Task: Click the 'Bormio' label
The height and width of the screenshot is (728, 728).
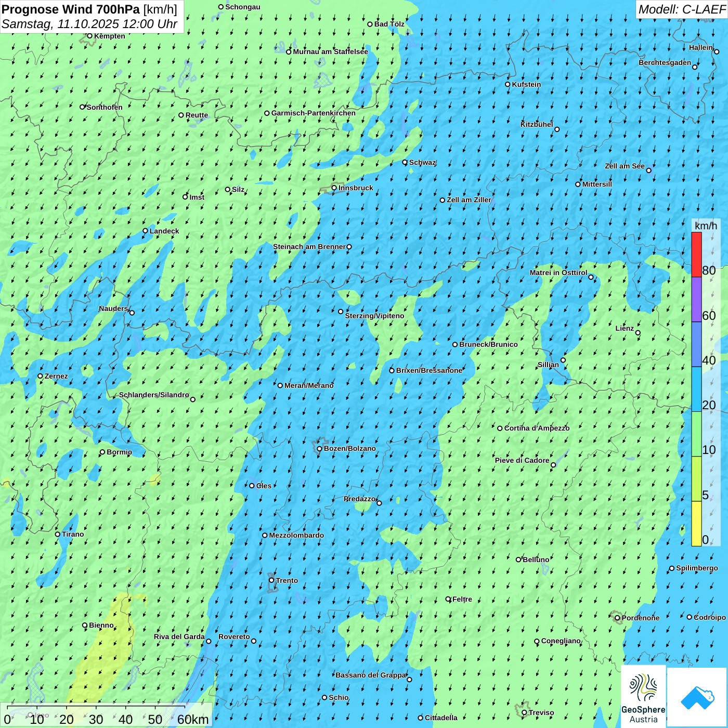Action: point(119,452)
